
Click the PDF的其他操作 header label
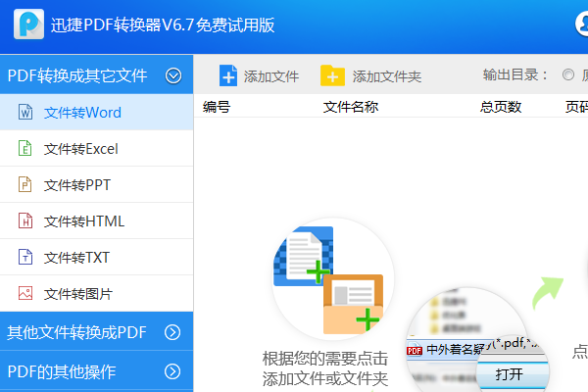62,371
